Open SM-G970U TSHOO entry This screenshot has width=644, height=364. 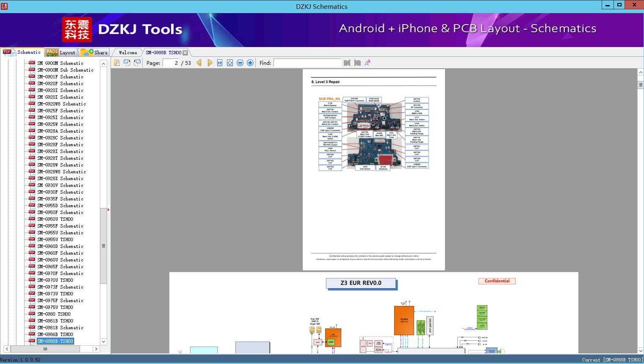55,280
